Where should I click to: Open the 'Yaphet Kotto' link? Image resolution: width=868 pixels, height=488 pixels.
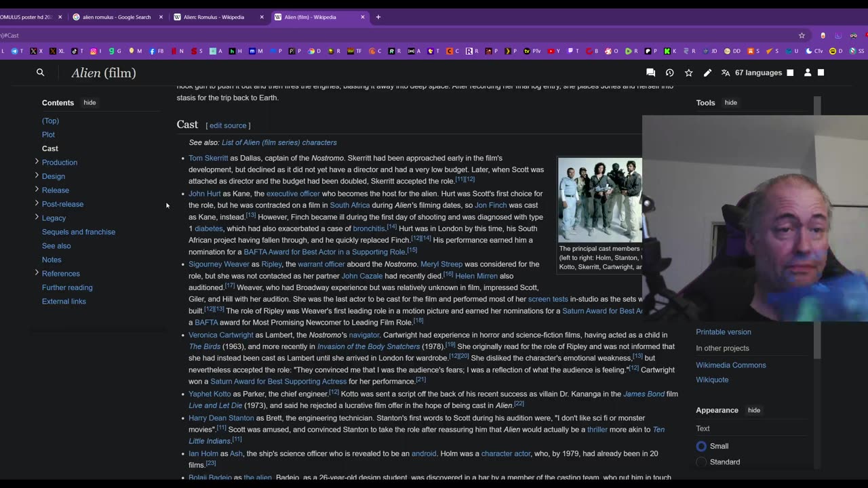[x=210, y=394]
